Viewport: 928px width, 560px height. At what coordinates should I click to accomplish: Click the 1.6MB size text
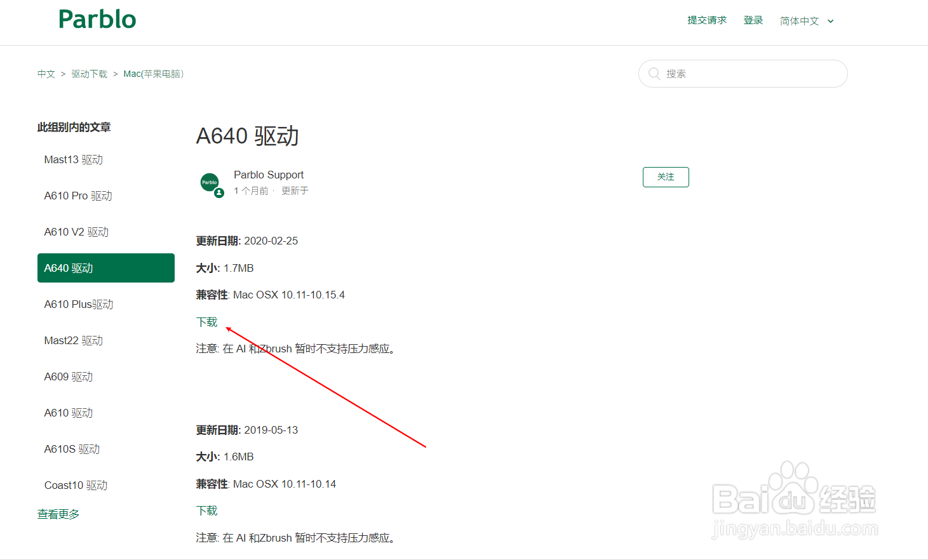click(239, 457)
